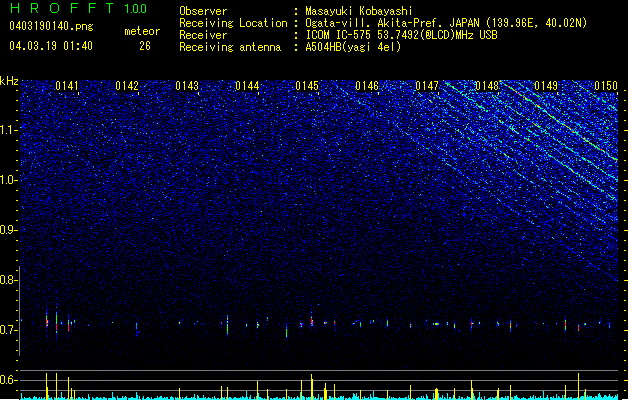Click the 0145 time marker
This screenshot has height=400, width=629.
307,86
